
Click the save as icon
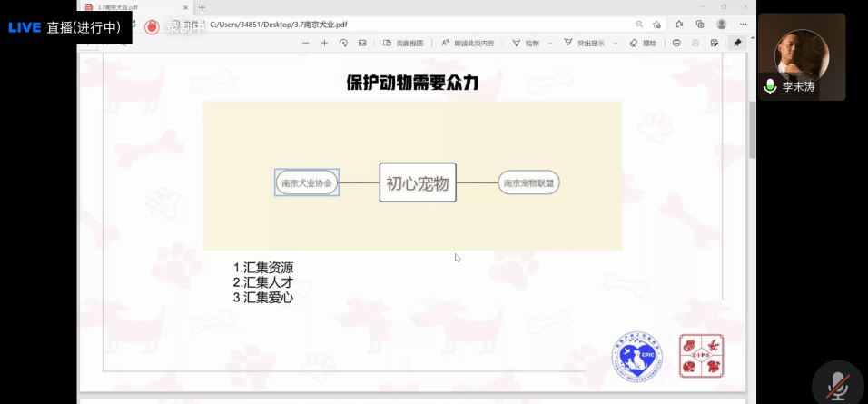point(715,44)
